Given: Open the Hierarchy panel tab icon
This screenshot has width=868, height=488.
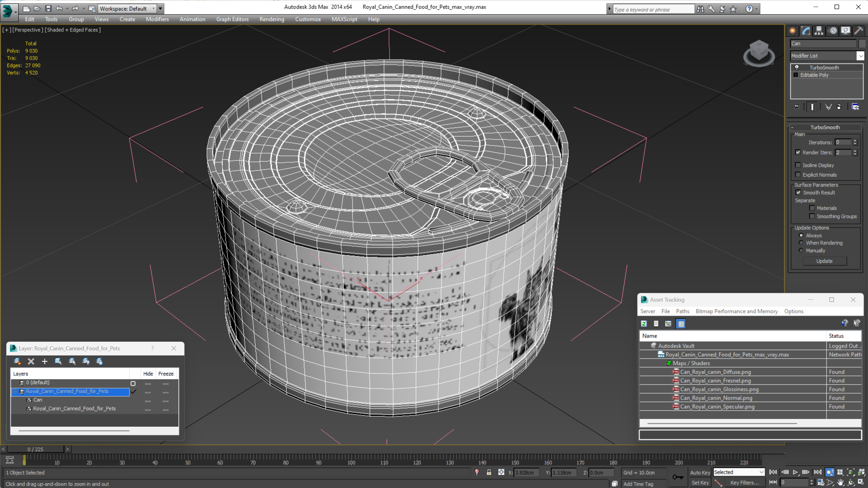Looking at the screenshot, I should tap(819, 31).
